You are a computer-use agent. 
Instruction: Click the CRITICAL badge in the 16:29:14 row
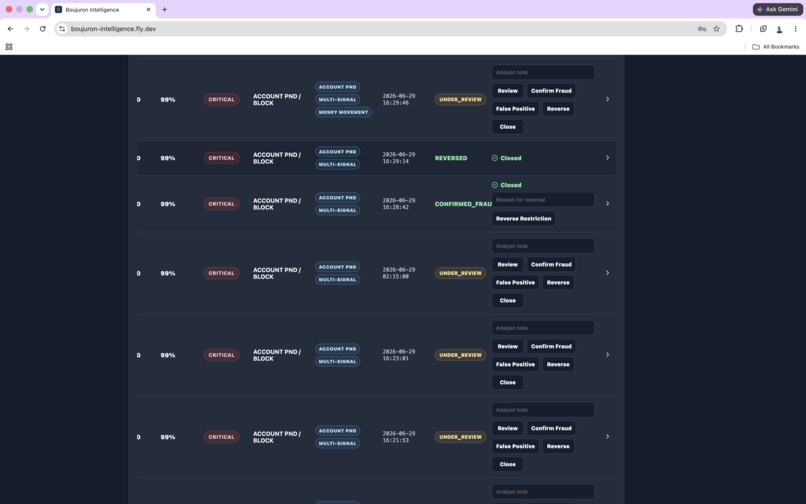click(x=221, y=158)
